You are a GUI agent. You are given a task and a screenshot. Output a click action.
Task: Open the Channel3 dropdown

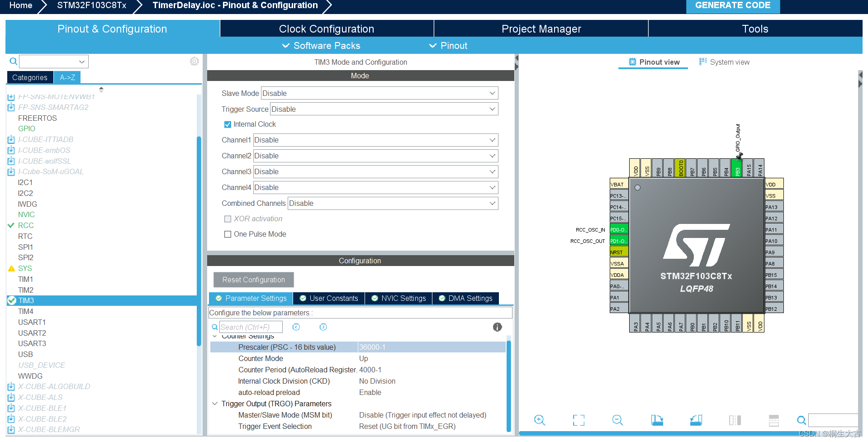click(375, 171)
